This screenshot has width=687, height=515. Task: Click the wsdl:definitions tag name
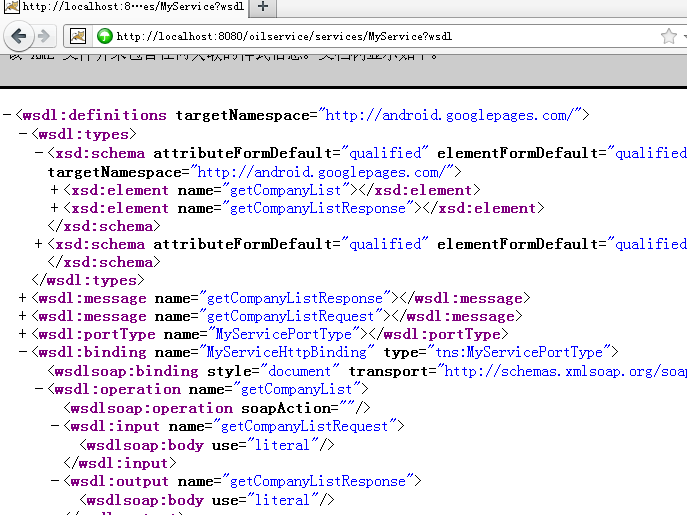point(94,115)
